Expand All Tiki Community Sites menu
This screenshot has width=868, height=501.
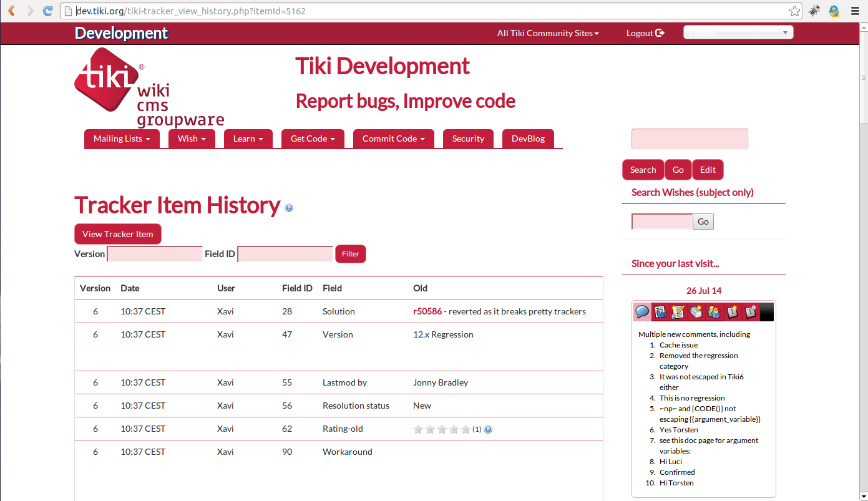point(548,33)
